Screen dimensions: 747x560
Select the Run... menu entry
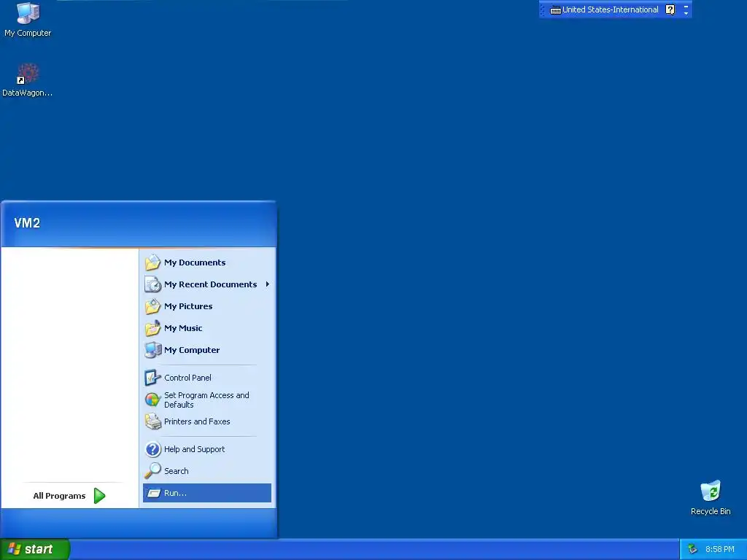pyautogui.click(x=207, y=493)
